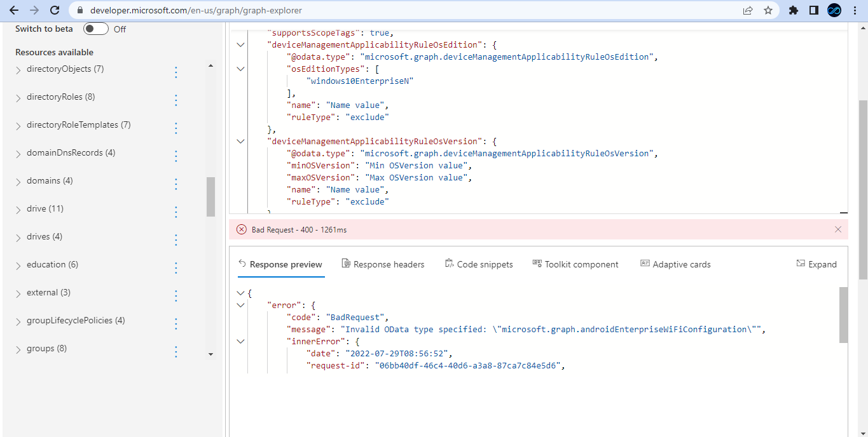Expand the directoryObjects (7) resource
This screenshot has width=868, height=437.
pyautogui.click(x=18, y=71)
